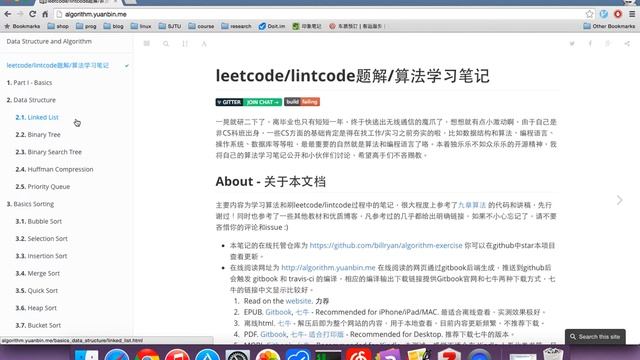This screenshot has width=640, height=360.
Task: Open 2.1 Linked List section
Action: pyautogui.click(x=37, y=117)
